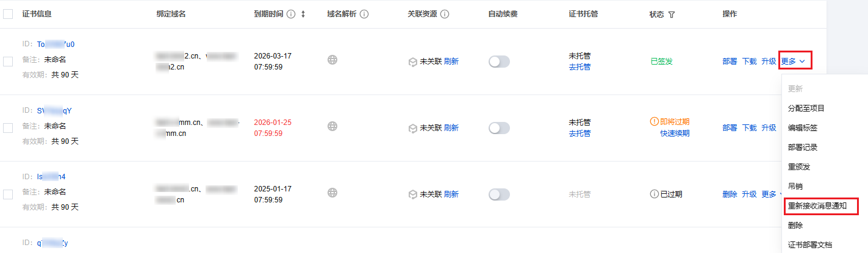
Task: Open the 状态 filter funnel icon
Action: 672,15
